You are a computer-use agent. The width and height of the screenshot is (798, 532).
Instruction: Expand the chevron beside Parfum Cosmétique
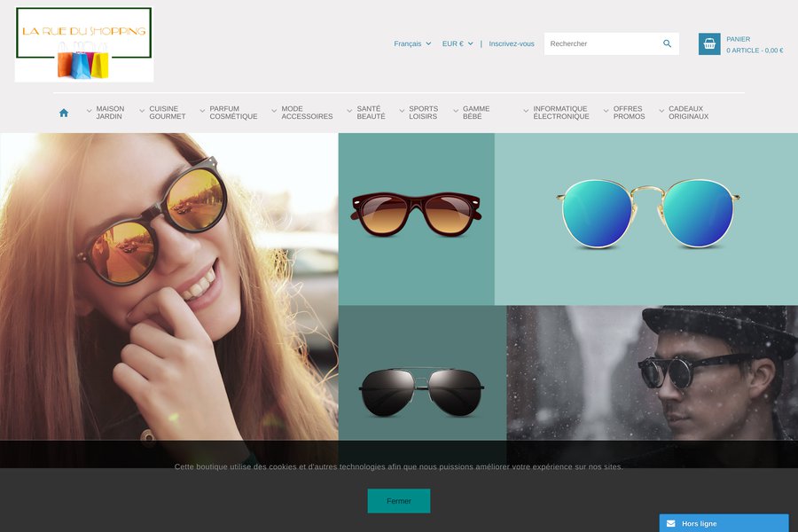(202, 111)
